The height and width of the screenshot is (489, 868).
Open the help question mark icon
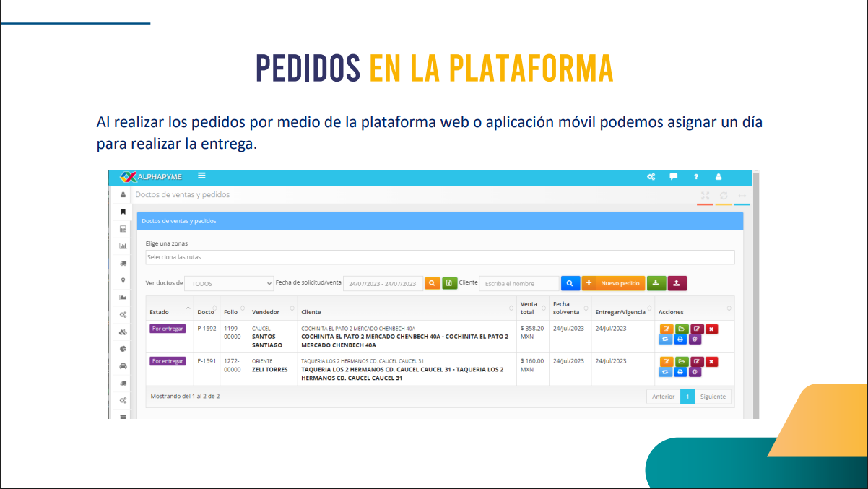[x=696, y=176]
